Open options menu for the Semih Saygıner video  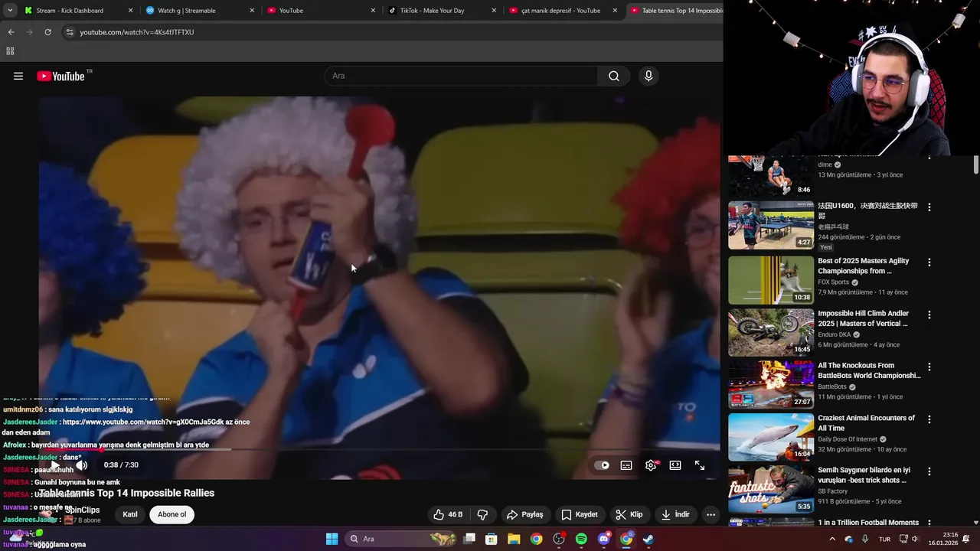coord(929,471)
